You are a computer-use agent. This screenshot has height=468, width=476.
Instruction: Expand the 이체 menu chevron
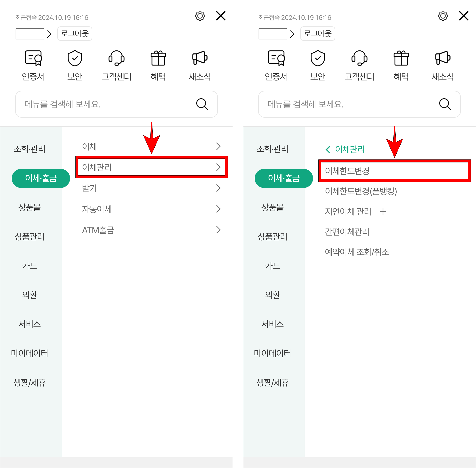coord(219,146)
